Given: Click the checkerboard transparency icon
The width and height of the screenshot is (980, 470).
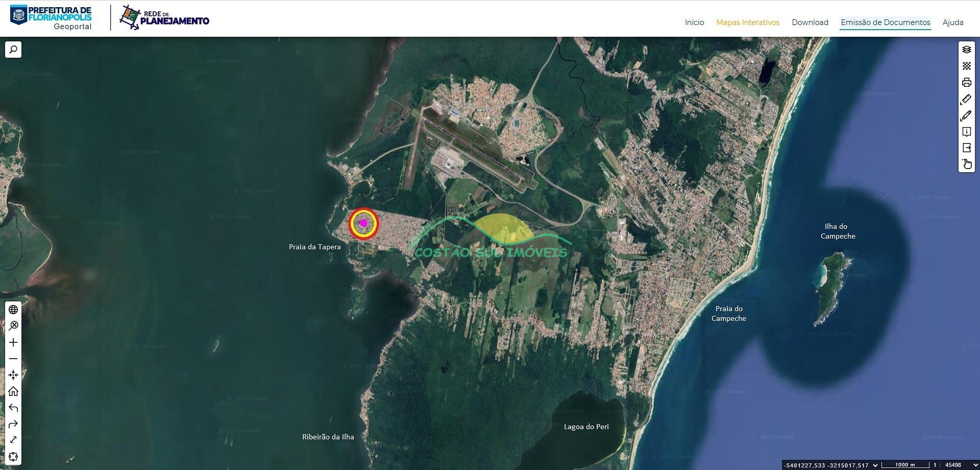Looking at the screenshot, I should pyautogui.click(x=966, y=66).
